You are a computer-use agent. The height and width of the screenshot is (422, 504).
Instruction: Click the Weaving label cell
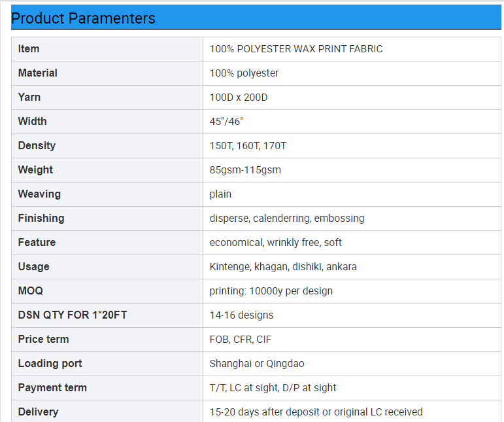point(39,194)
